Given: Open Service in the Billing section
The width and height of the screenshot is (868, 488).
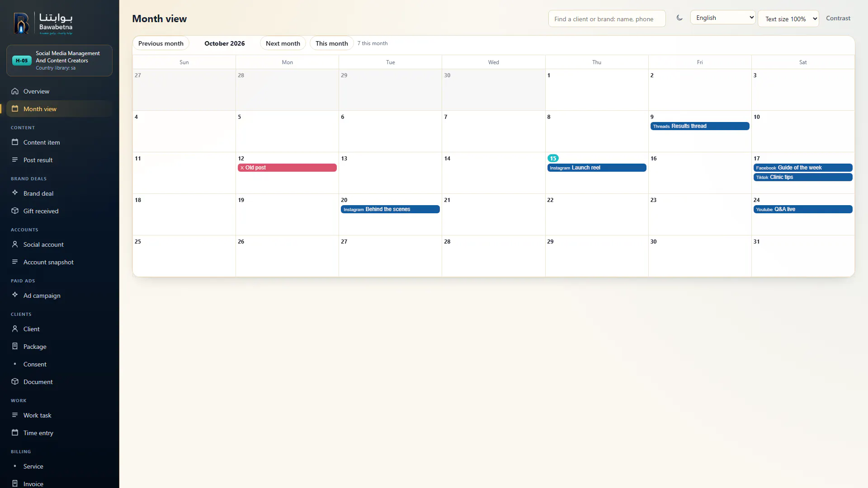Looking at the screenshot, I should 60,466.
